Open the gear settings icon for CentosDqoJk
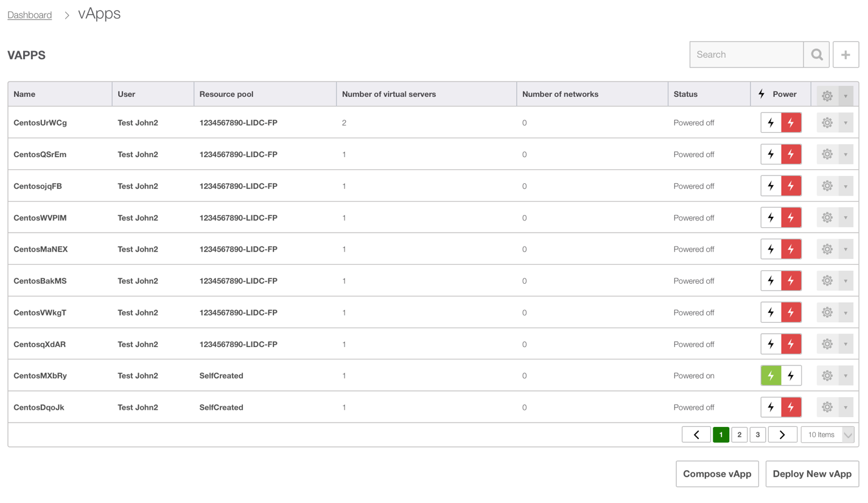This screenshot has width=868, height=503. click(827, 407)
